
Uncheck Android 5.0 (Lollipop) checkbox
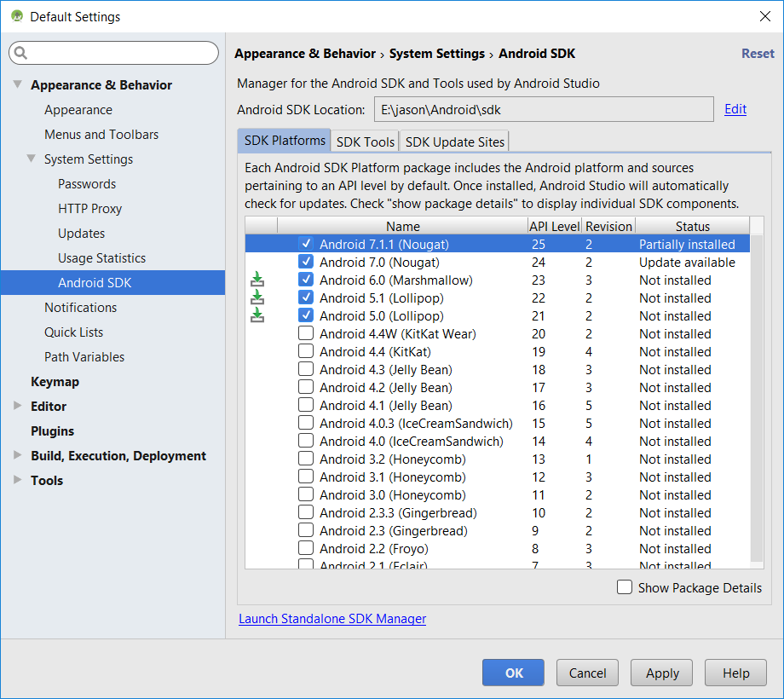(x=305, y=315)
